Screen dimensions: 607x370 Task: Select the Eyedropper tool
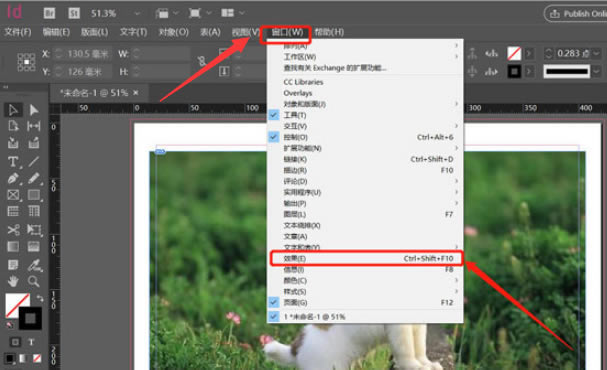[34, 265]
